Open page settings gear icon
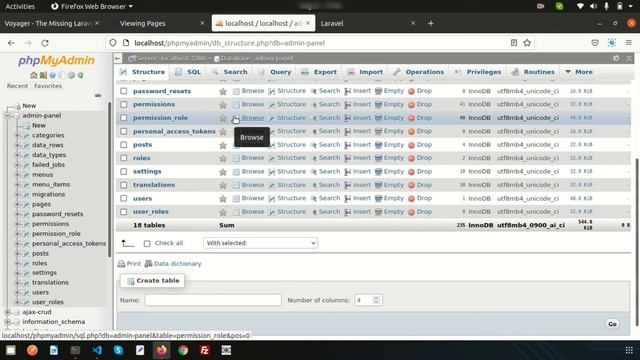The height and width of the screenshot is (360, 640). click(x=616, y=58)
